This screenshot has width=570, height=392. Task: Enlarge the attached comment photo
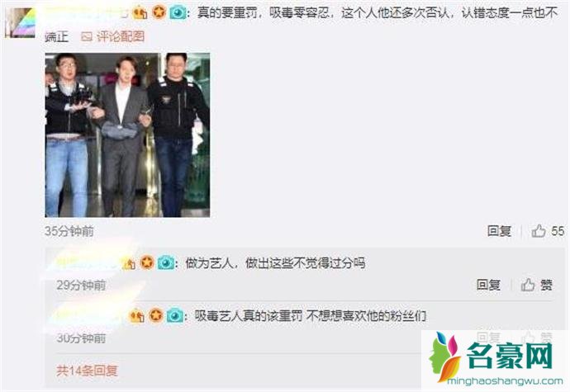[127, 135]
